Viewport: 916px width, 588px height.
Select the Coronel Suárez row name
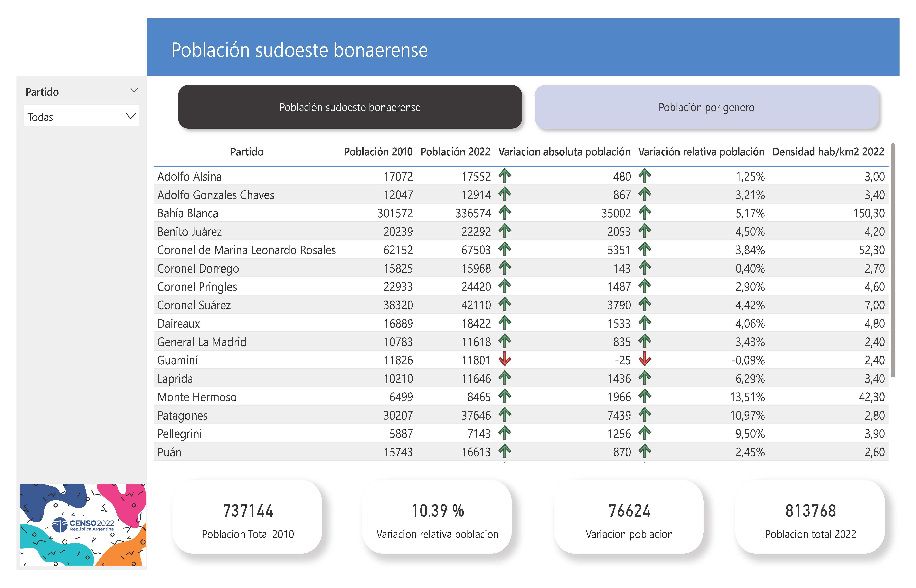194,305
